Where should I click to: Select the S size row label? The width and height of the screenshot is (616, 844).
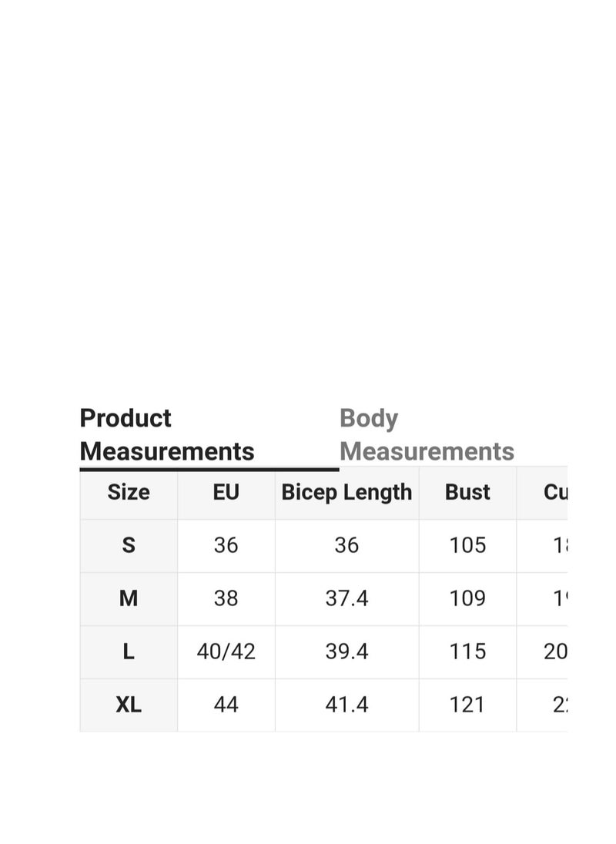coord(129,546)
